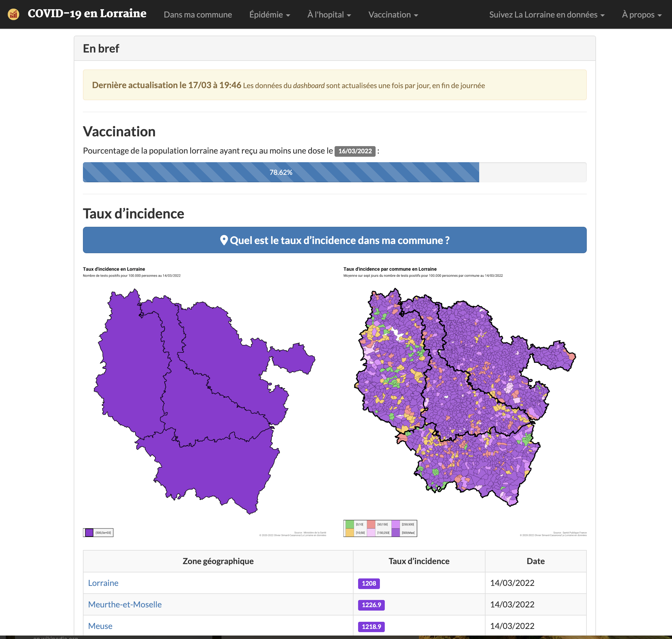This screenshot has width=672, height=639.
Task: Open the Meurthe-et-Moselle link
Action: point(125,604)
